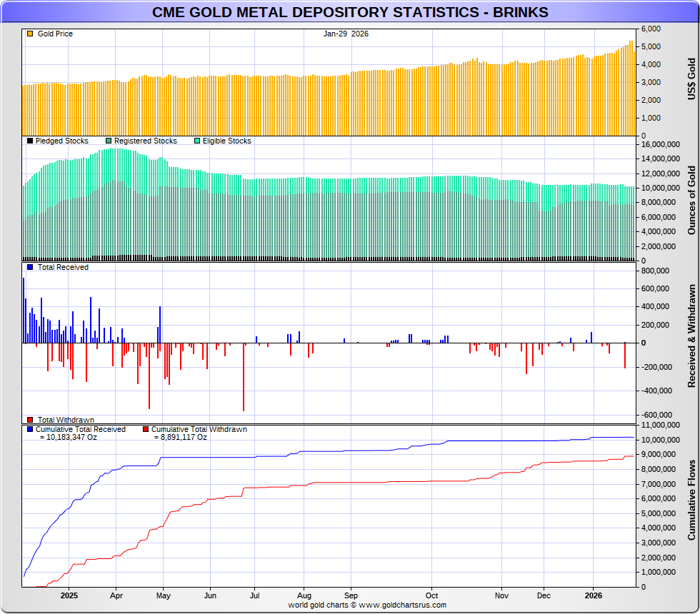Click the chart title mentioning BRINKS
Screen dimensions: 700x614
point(350,12)
